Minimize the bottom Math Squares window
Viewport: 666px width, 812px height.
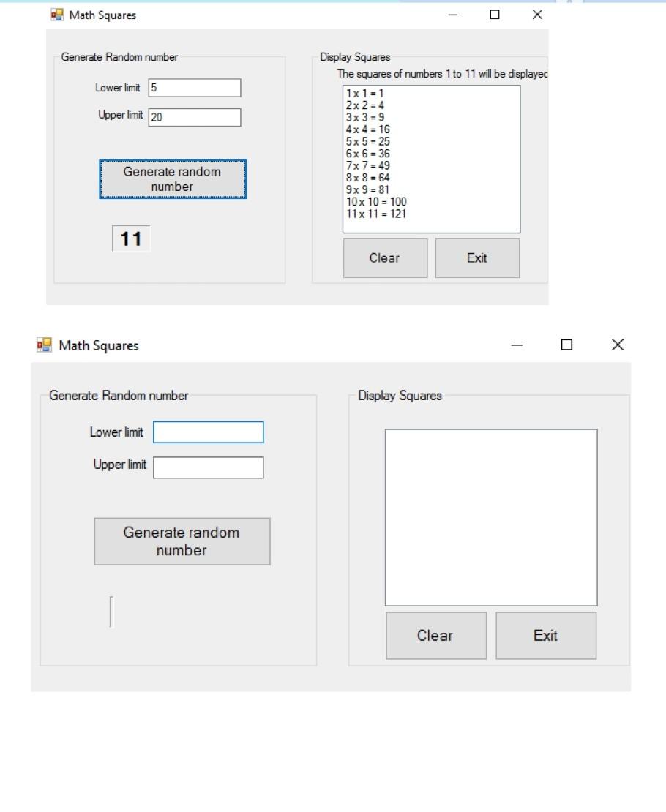point(517,345)
